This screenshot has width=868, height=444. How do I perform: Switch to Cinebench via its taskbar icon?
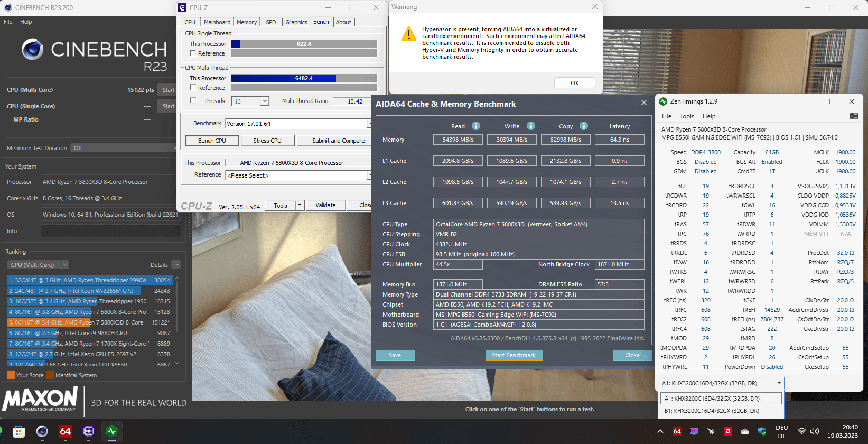(x=42, y=431)
